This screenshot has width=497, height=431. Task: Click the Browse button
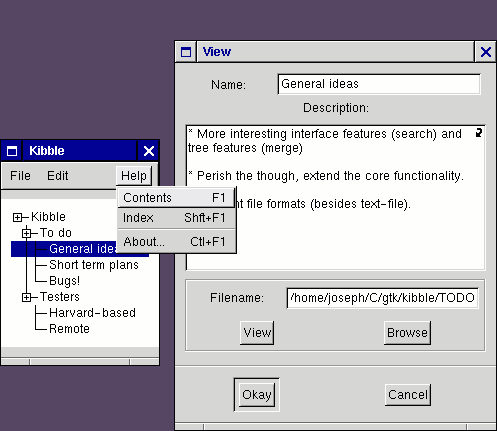pos(407,333)
